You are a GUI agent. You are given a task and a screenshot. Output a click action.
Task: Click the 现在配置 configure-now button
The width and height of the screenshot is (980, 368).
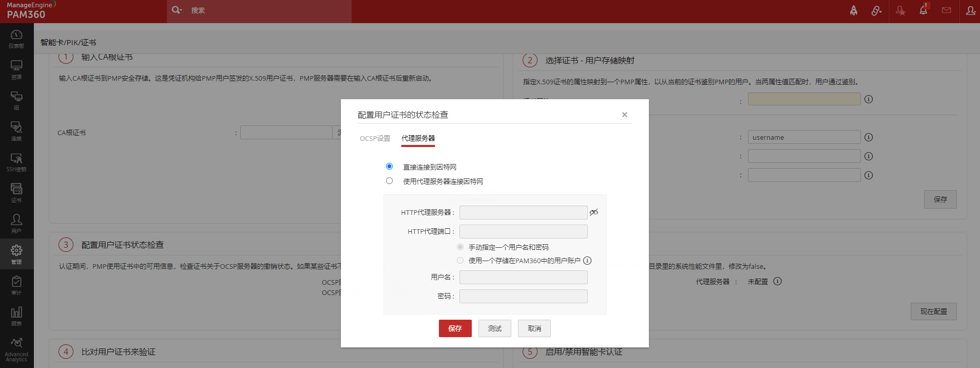934,311
